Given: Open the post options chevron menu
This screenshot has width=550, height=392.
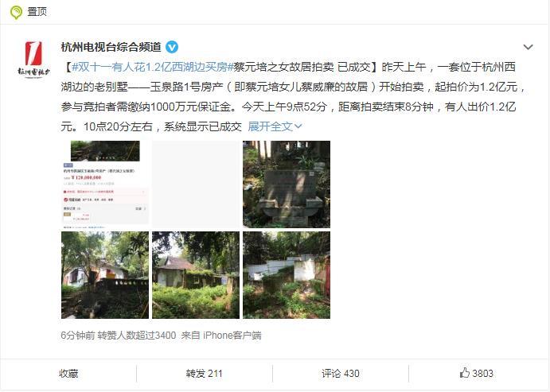Looking at the screenshot, I should (x=528, y=47).
